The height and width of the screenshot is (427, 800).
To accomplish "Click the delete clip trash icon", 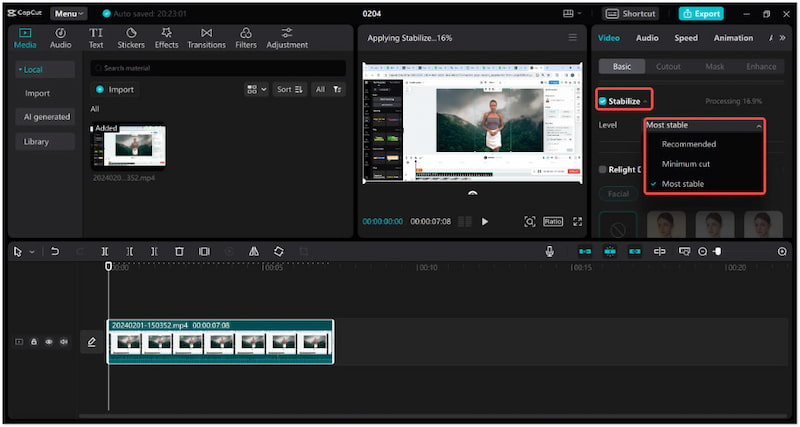I will pos(179,252).
